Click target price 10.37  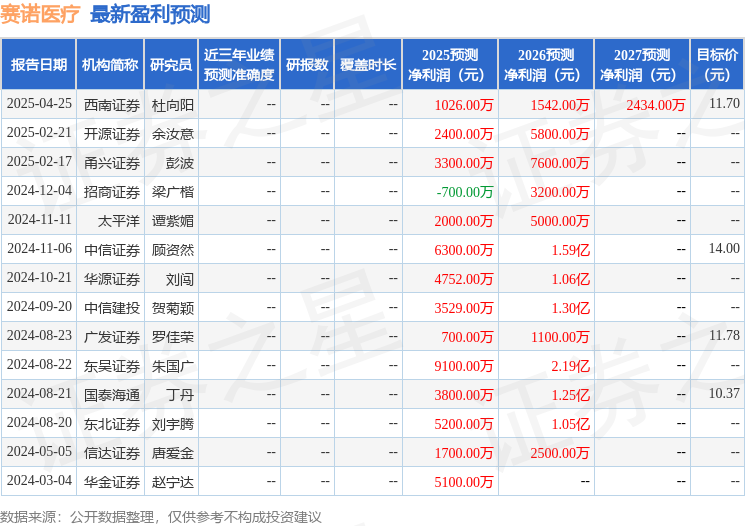[x=724, y=393]
